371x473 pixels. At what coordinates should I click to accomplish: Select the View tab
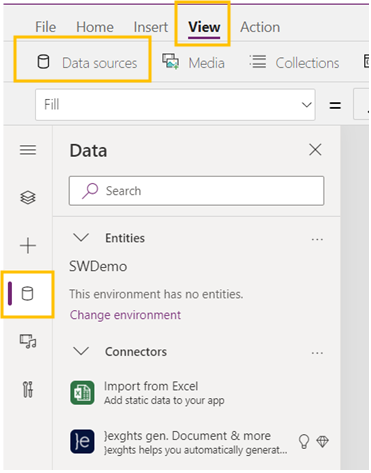[204, 27]
